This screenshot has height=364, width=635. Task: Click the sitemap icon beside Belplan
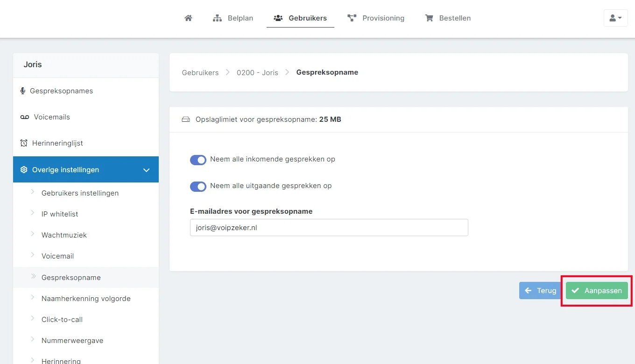click(x=217, y=18)
